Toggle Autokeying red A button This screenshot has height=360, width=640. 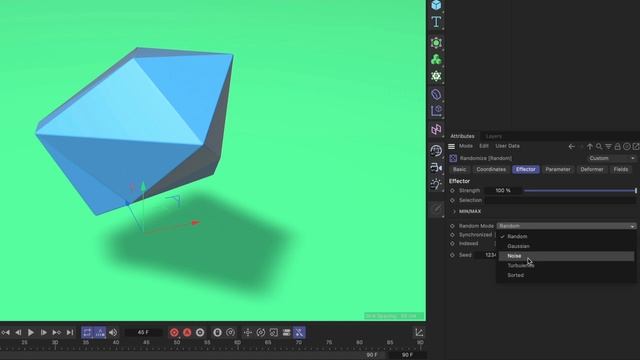pos(187,333)
